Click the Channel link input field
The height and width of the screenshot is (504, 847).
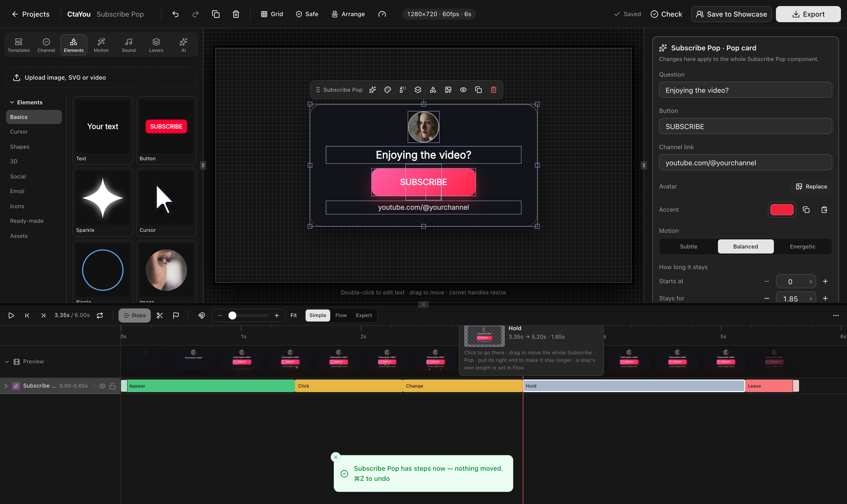pos(745,163)
